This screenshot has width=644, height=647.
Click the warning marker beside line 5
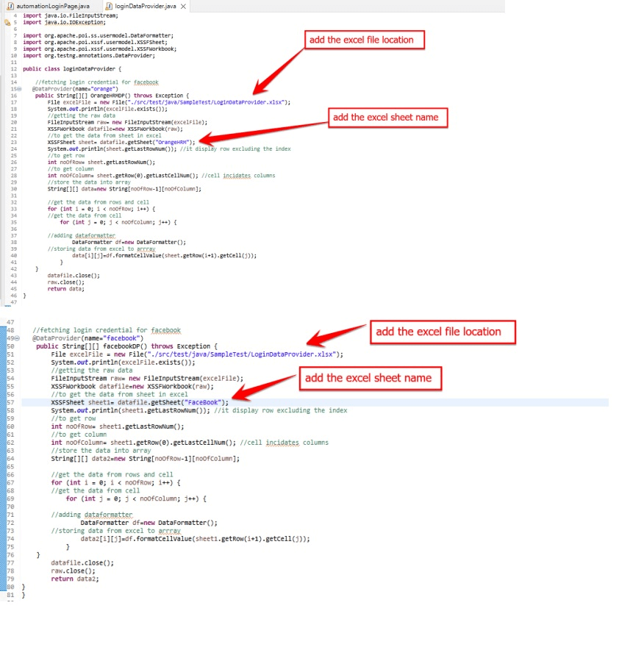tap(7, 23)
